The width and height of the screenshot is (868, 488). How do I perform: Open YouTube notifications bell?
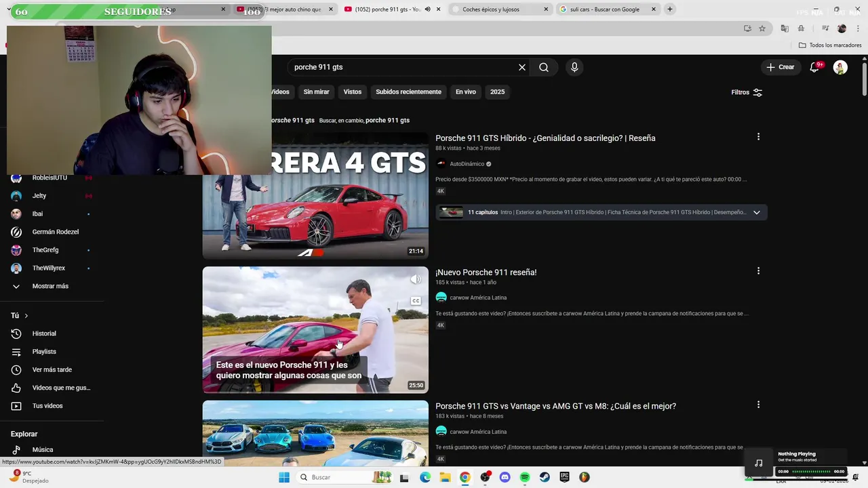point(814,67)
